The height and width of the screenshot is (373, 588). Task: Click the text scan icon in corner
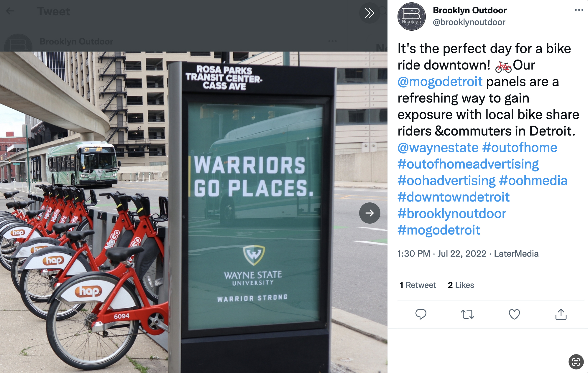[x=576, y=362]
